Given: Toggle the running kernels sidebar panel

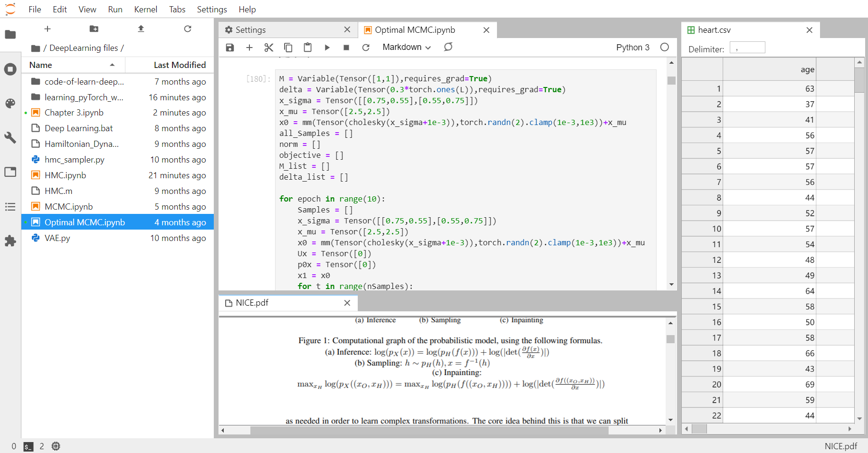Looking at the screenshot, I should pyautogui.click(x=10, y=69).
